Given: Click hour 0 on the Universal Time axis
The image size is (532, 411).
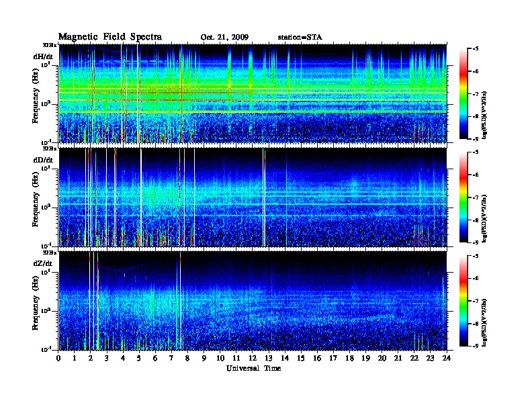Looking at the screenshot, I should tap(58, 359).
